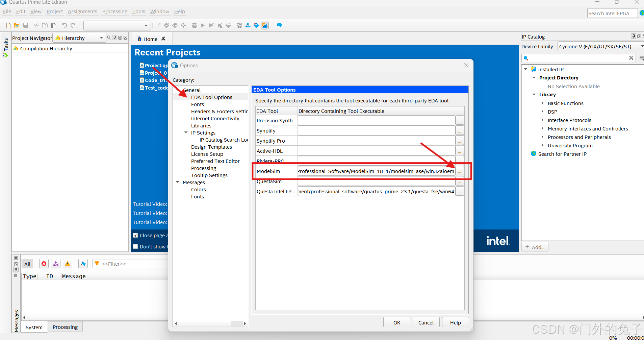Click the Redo arrow icon

pos(73,25)
